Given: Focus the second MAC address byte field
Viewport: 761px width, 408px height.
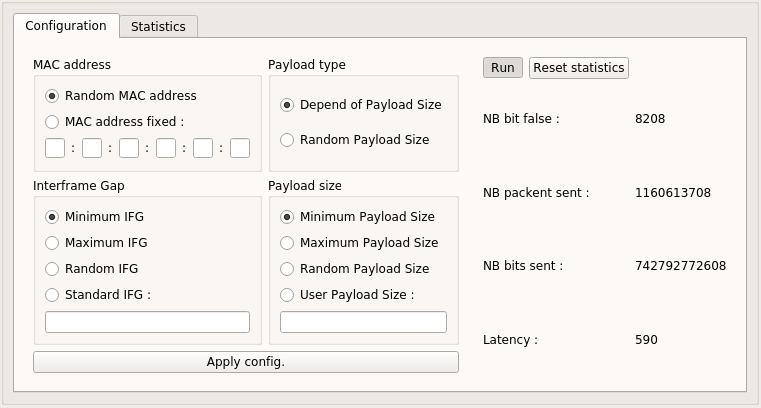Looking at the screenshot, I should tap(92, 148).
